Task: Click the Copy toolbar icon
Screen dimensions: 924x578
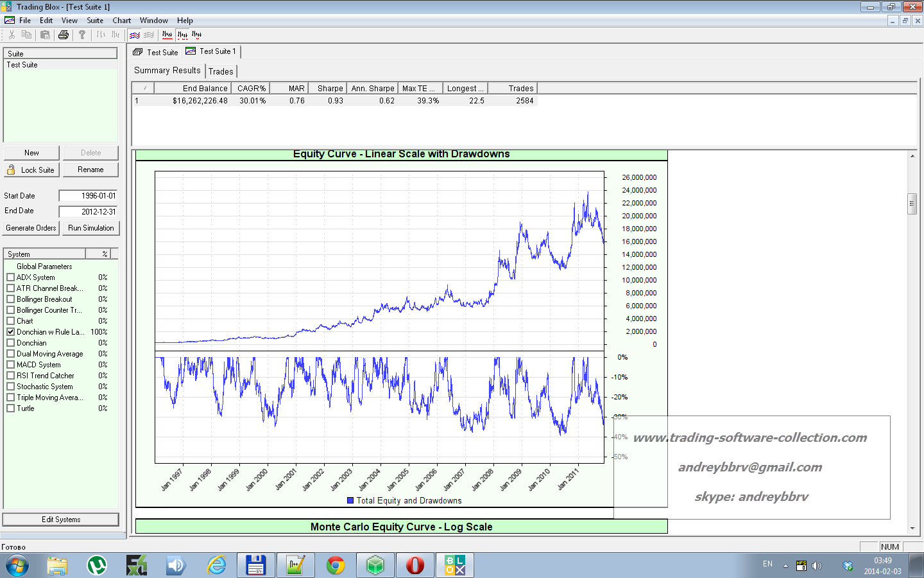Action: [26, 35]
